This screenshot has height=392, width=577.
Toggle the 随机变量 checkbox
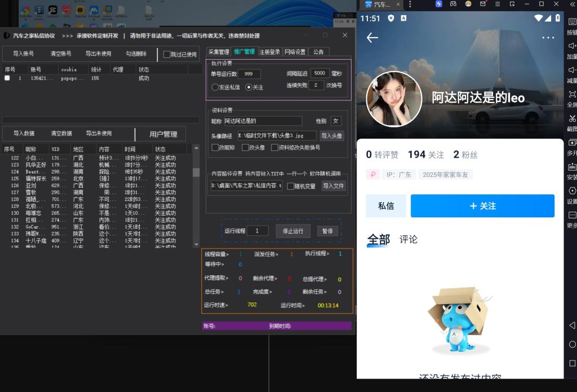pyautogui.click(x=290, y=186)
